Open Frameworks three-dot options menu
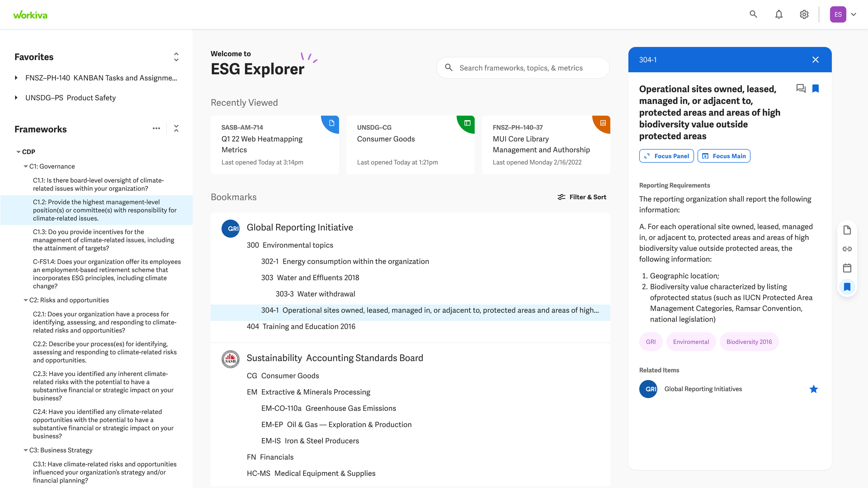Viewport: 868px width, 488px height. 156,128
